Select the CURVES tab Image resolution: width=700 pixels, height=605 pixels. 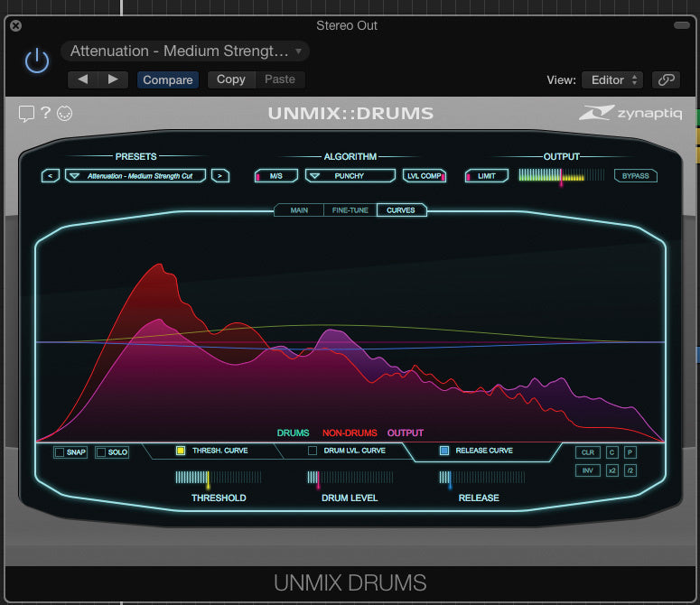tap(401, 210)
